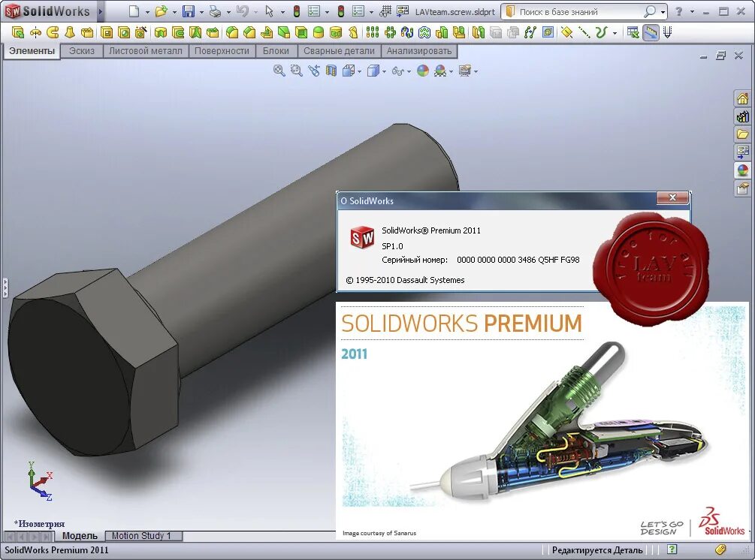Open the dropdown arrow next to Save
This screenshot has height=560, width=755.
201,12
